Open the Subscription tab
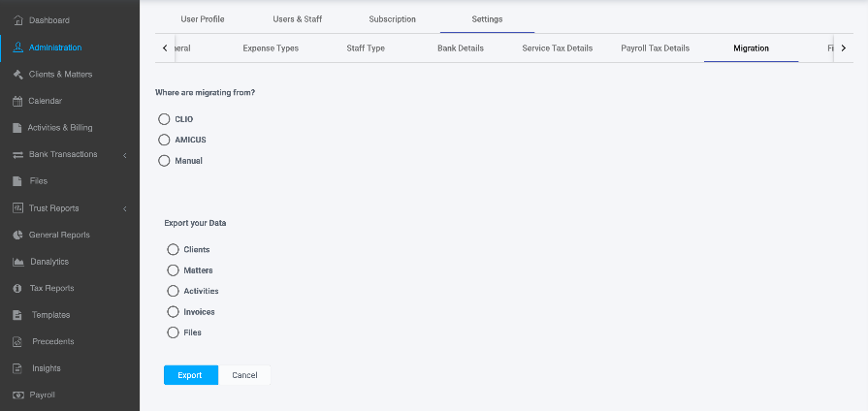 pos(392,19)
